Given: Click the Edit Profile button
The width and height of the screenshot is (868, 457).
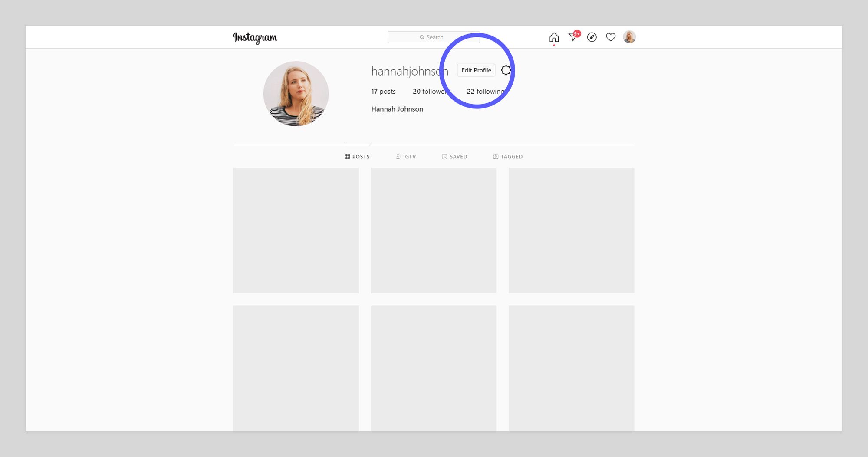Looking at the screenshot, I should [476, 70].
